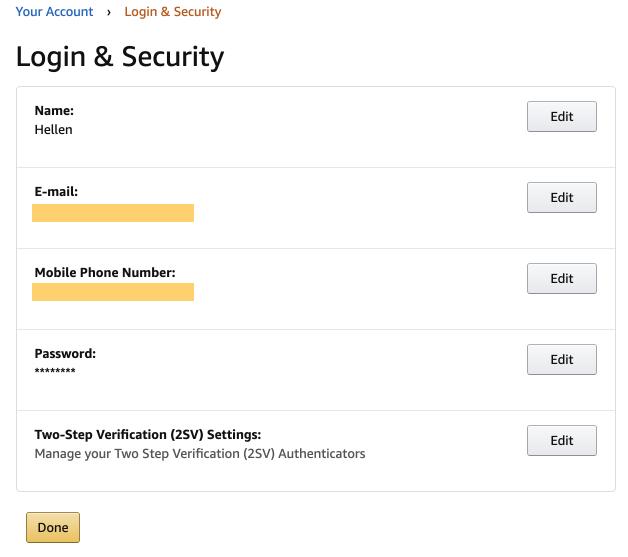Edit the Name field

click(562, 117)
